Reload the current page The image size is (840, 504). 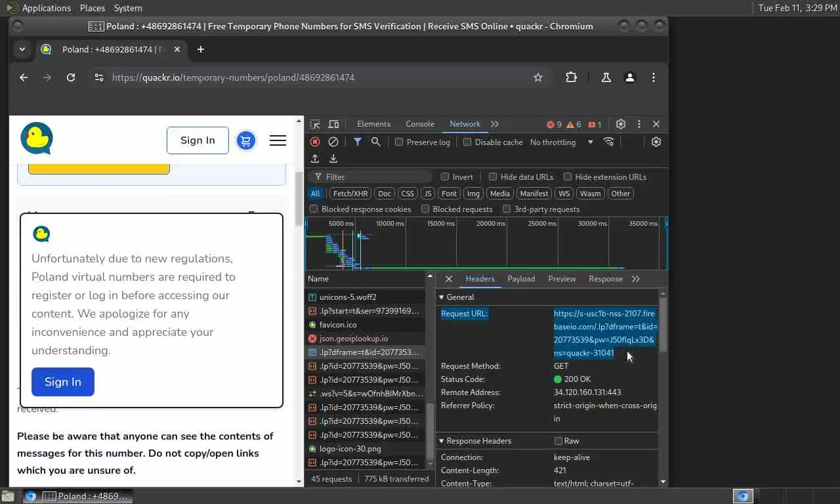click(71, 77)
